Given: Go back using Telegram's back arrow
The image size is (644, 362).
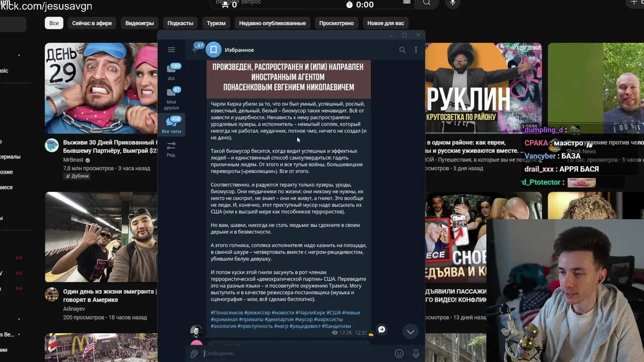Looking at the screenshot, I should 195,50.
